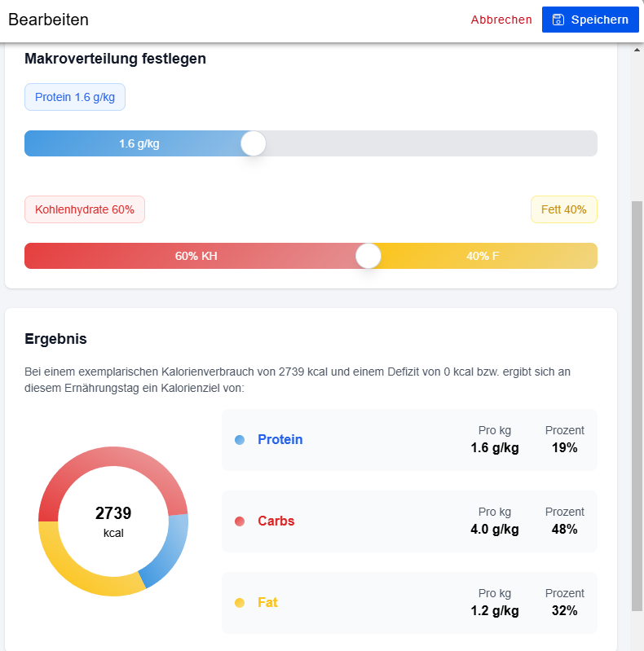The width and height of the screenshot is (644, 651).
Task: Click the 2739 kcal donut center
Action: tap(113, 521)
